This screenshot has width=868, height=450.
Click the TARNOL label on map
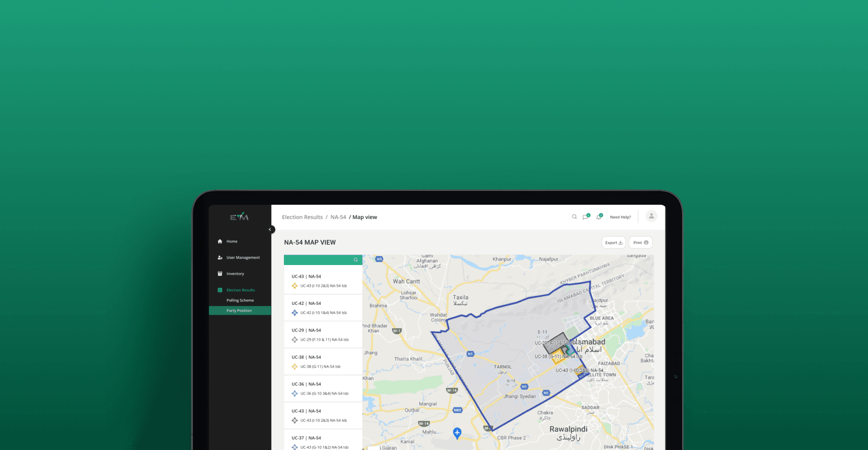[503, 367]
